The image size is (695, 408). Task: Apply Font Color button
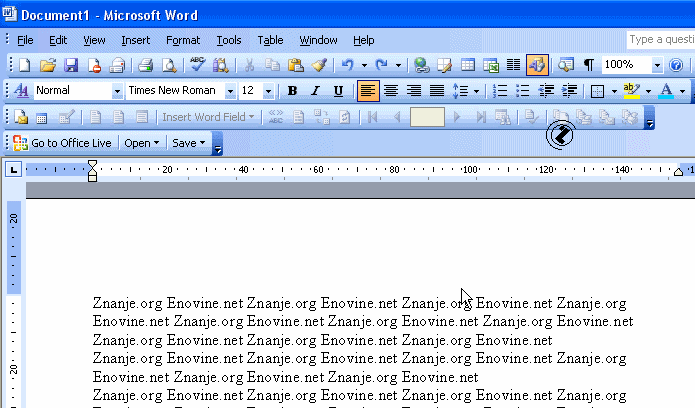click(x=666, y=91)
